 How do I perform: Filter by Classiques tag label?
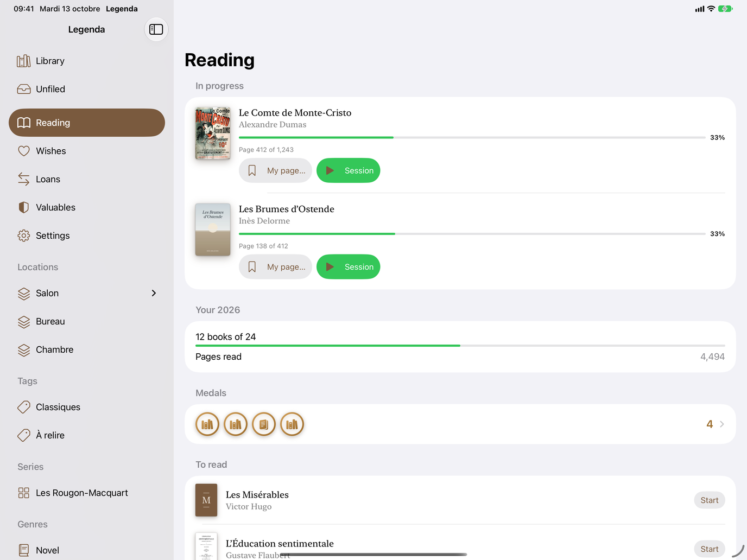coord(58,407)
